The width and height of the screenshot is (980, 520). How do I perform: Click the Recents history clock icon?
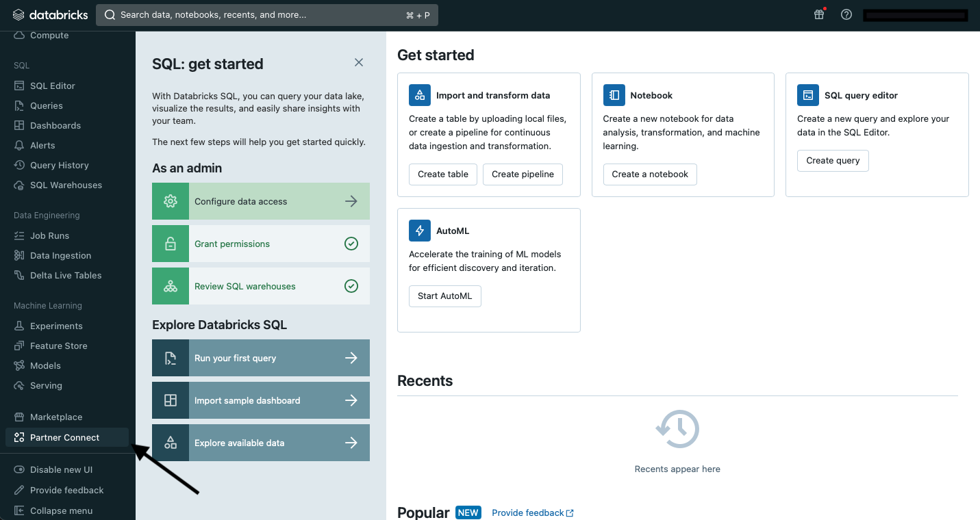click(x=677, y=429)
